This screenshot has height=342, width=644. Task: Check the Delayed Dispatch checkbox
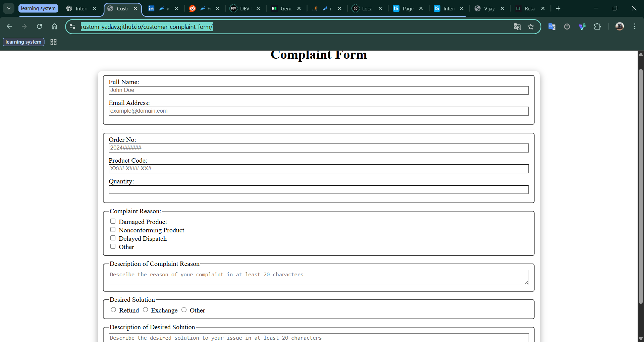coord(113,238)
